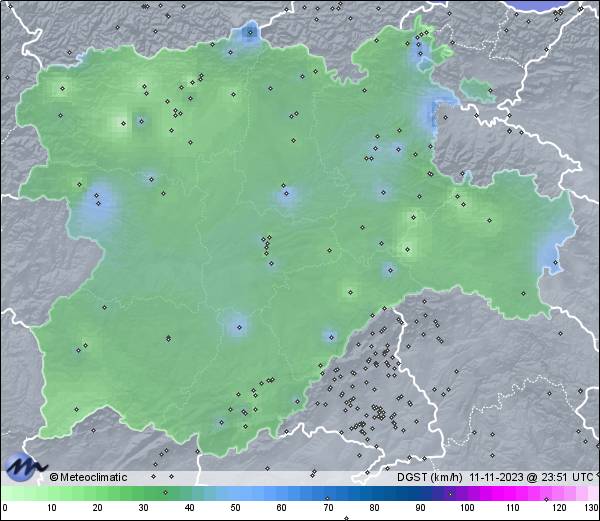
Task: Select station marker overlapping the color scale near 35
Action: click(165, 492)
